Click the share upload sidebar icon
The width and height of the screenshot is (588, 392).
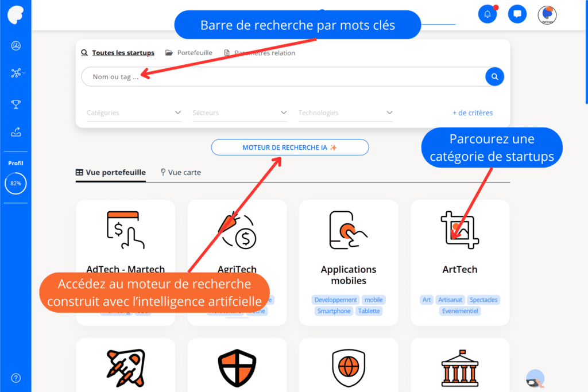tap(16, 131)
